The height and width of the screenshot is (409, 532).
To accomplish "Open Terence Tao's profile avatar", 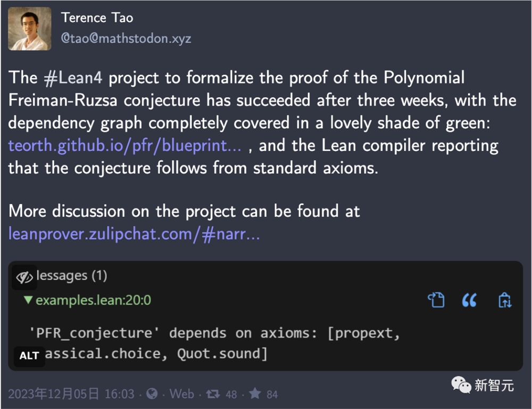I will click(29, 29).
